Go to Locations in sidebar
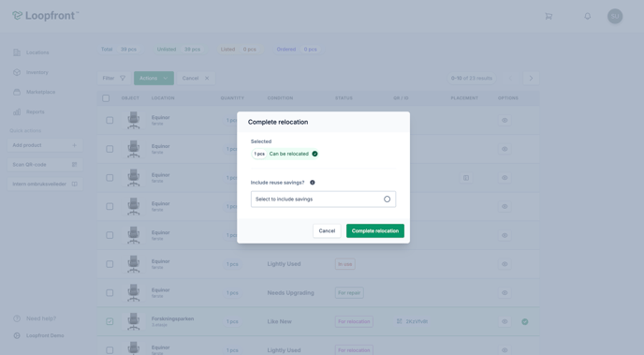The height and width of the screenshot is (355, 644). (37, 52)
